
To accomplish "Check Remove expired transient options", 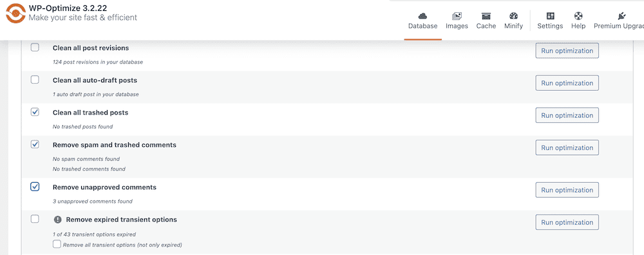I will click(x=35, y=219).
